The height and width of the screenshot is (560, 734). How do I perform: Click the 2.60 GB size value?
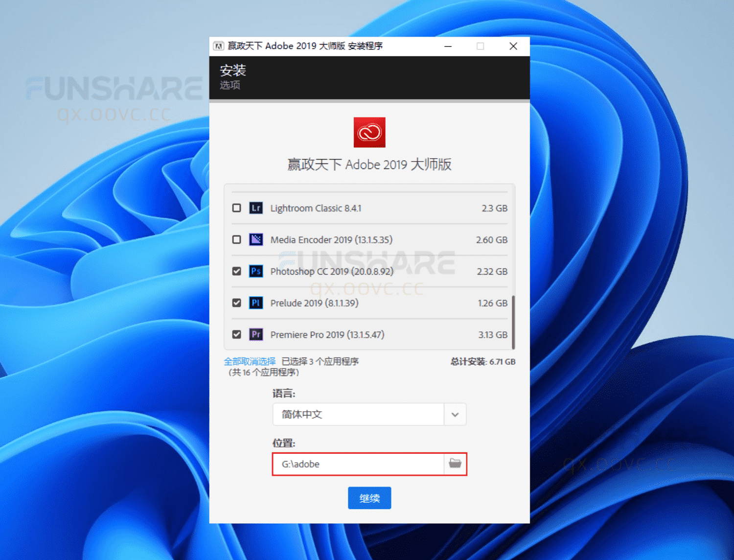coord(492,239)
